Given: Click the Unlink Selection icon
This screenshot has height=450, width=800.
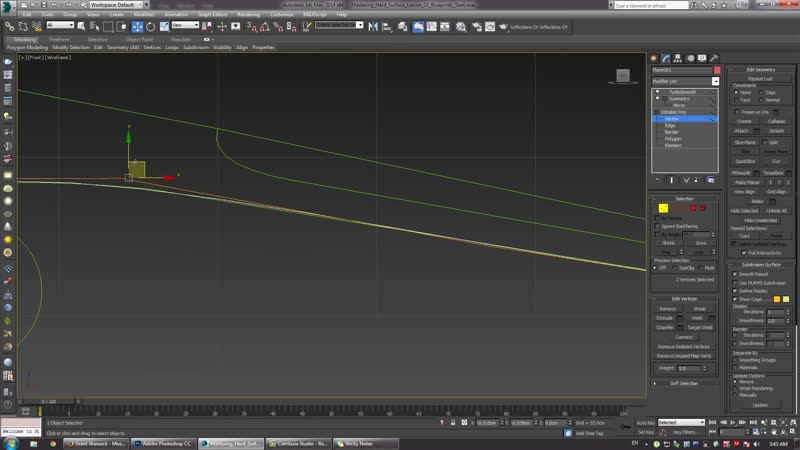Looking at the screenshot, I should pos(23,27).
